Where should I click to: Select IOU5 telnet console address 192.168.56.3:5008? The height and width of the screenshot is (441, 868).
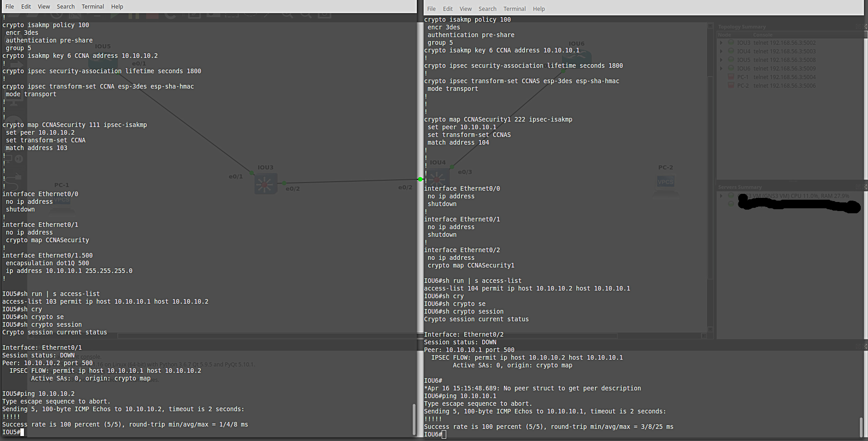click(x=784, y=60)
